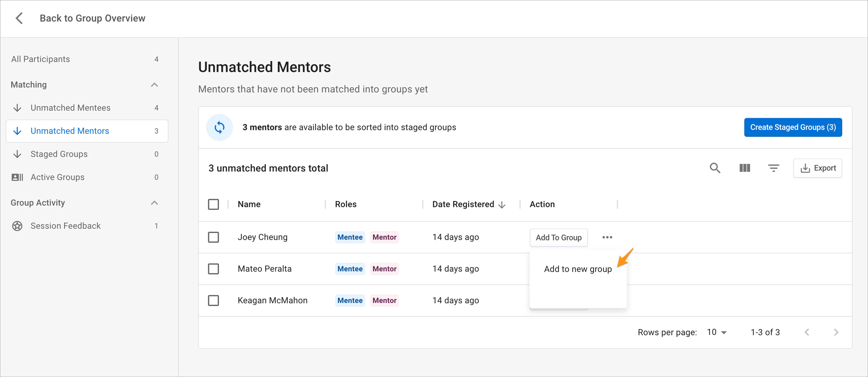868x377 pixels.
Task: Check the Joey Cheung row checkbox
Action: point(213,237)
